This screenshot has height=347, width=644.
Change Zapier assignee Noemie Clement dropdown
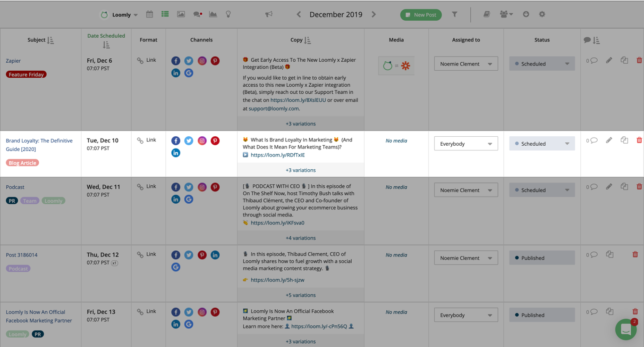point(466,64)
